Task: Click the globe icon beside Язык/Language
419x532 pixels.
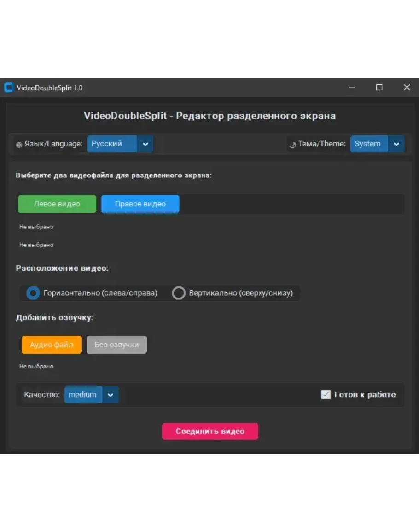Action: pos(19,145)
